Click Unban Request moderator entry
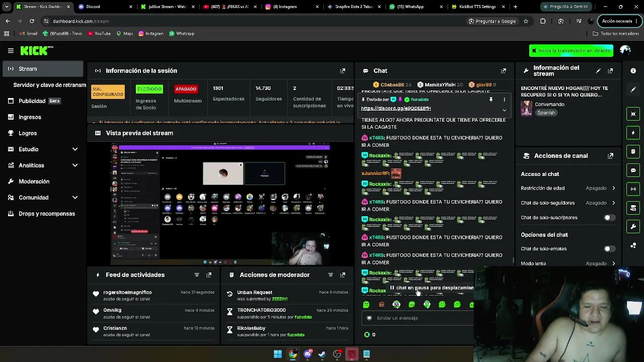 coord(287,296)
